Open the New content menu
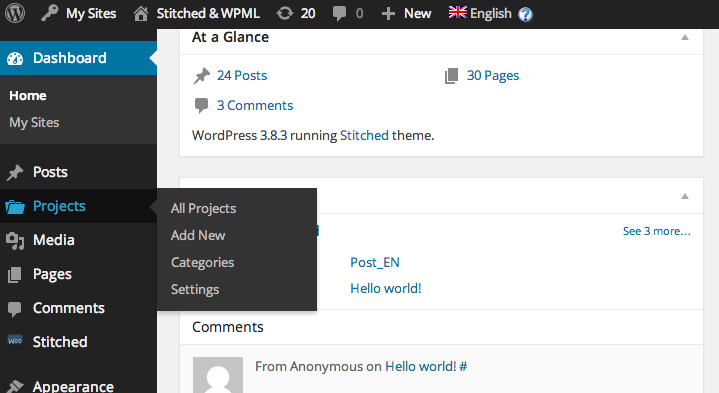The image size is (719, 393). [417, 14]
